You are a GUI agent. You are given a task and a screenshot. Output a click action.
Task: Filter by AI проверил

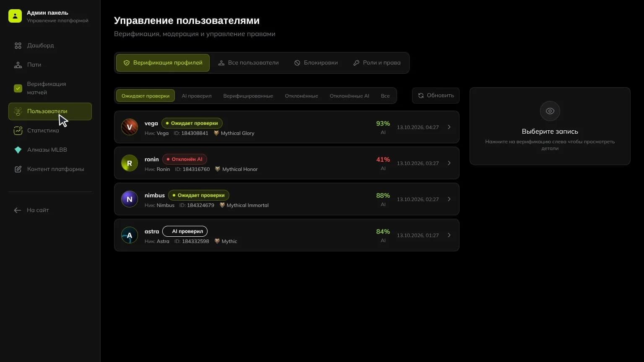click(x=197, y=96)
